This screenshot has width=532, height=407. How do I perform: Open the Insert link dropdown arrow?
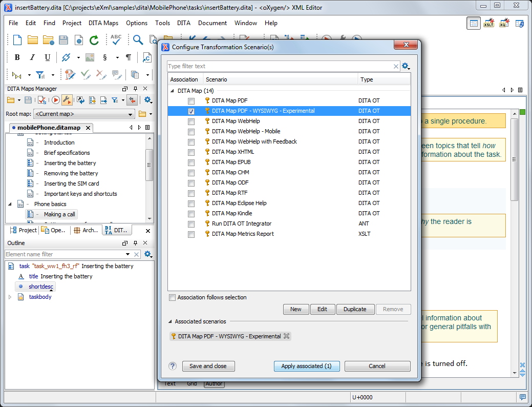78,57
